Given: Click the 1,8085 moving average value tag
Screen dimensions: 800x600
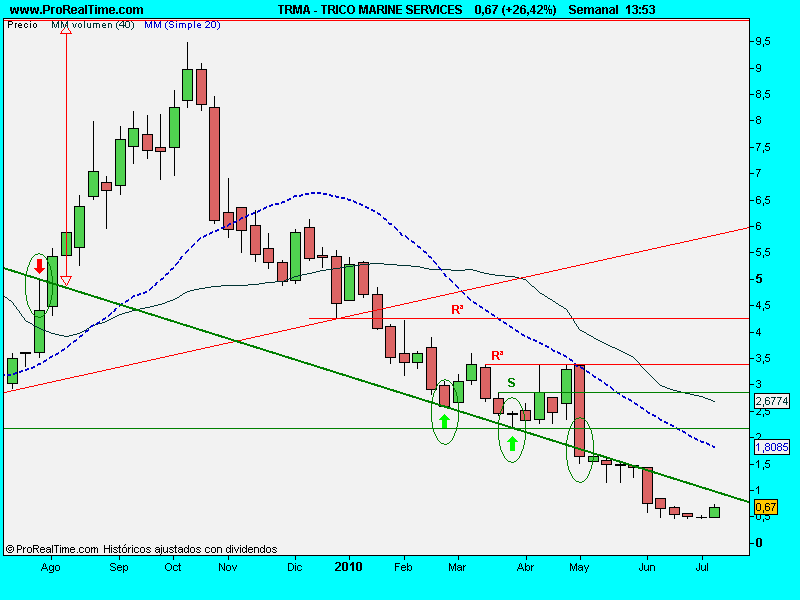Looking at the screenshot, I should point(771,447).
